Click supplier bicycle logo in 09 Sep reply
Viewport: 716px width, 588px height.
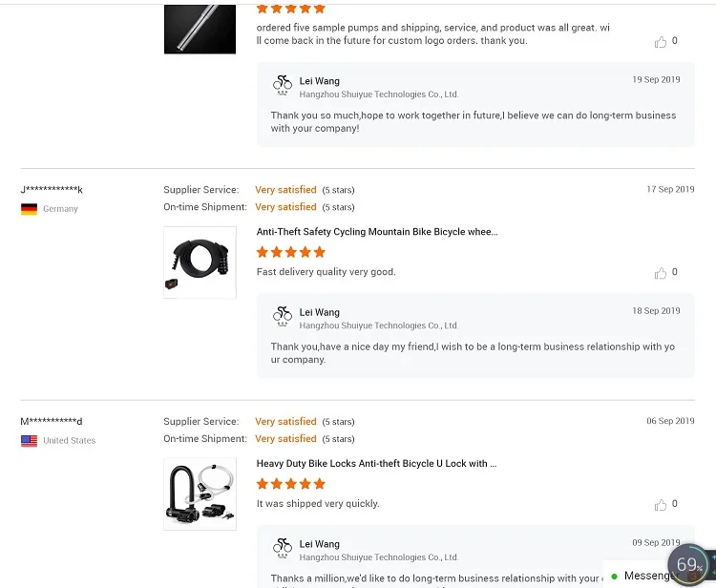[x=283, y=549]
